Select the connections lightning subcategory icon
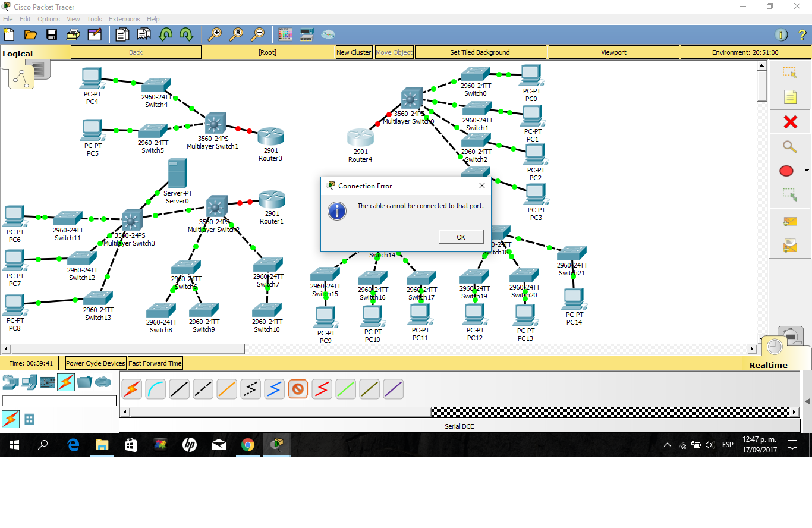The image size is (812, 528). point(11,419)
